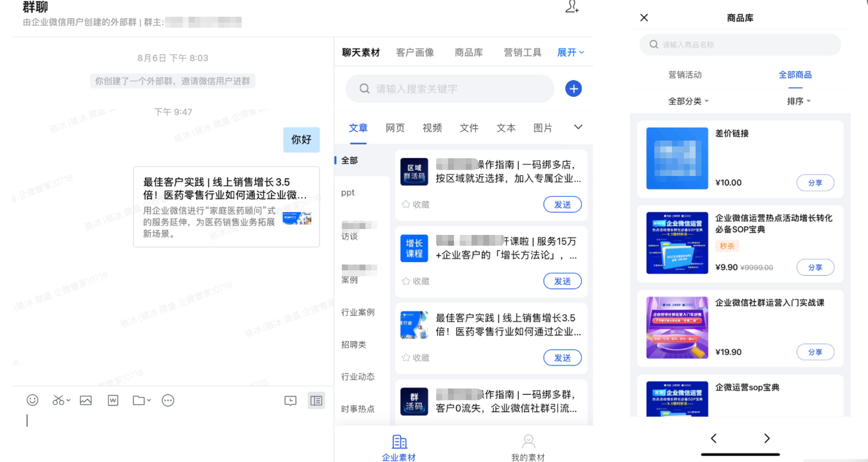Favorite the 增长课程 article with 收藏 star

pos(416,281)
